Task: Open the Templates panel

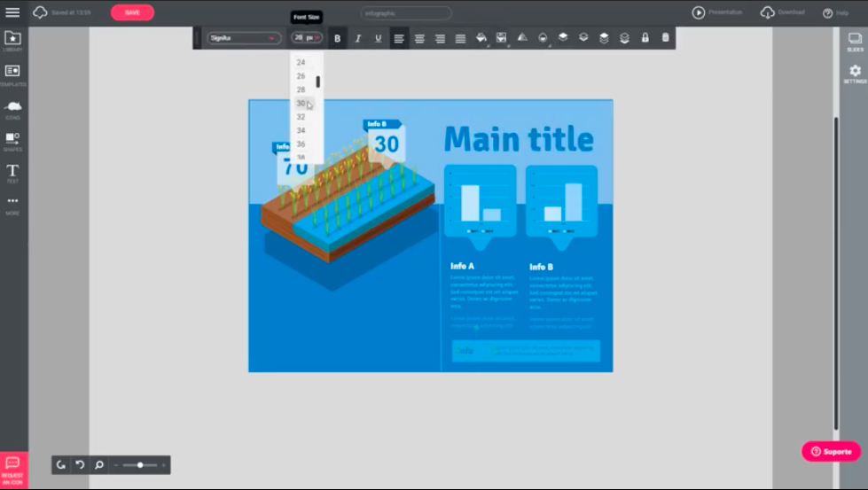Action: point(12,74)
